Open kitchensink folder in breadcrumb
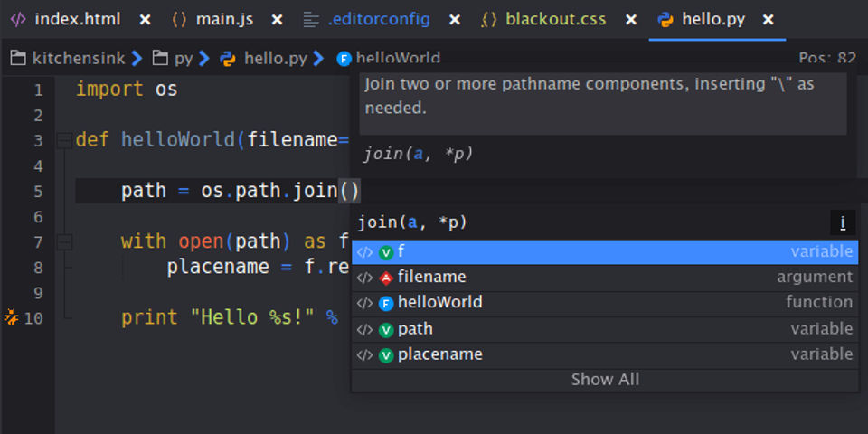 tap(78, 58)
